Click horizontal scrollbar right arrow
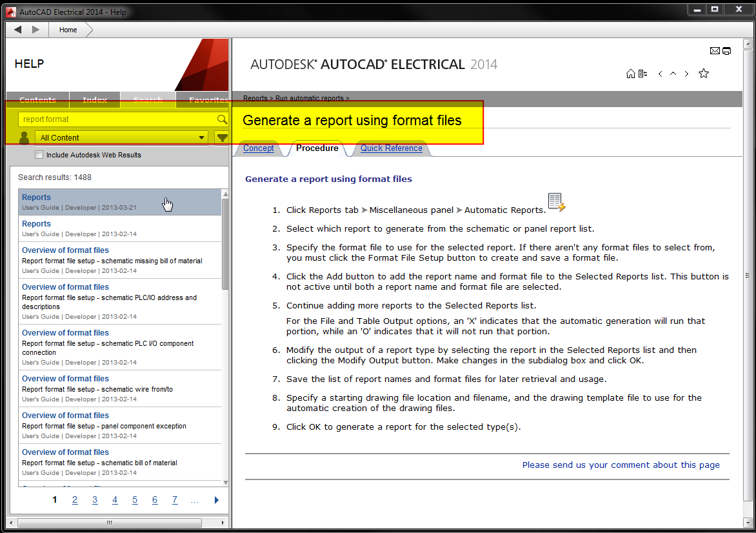This screenshot has height=533, width=756. [223, 523]
